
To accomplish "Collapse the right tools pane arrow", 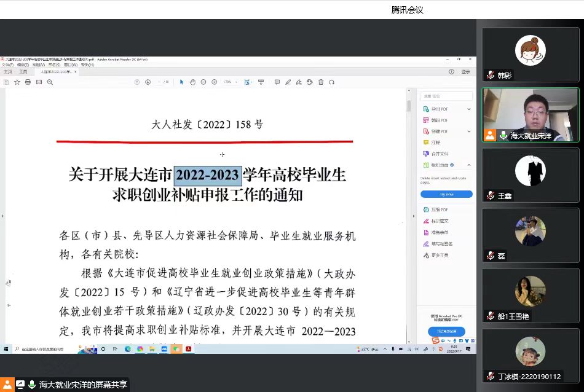I will pyautogui.click(x=414, y=216).
